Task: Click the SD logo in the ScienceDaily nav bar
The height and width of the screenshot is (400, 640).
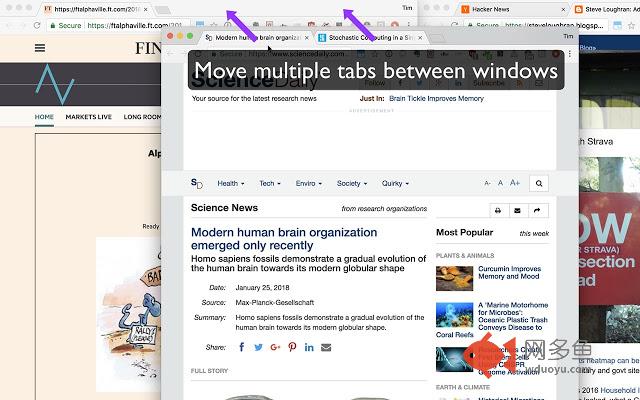Action: click(x=197, y=184)
